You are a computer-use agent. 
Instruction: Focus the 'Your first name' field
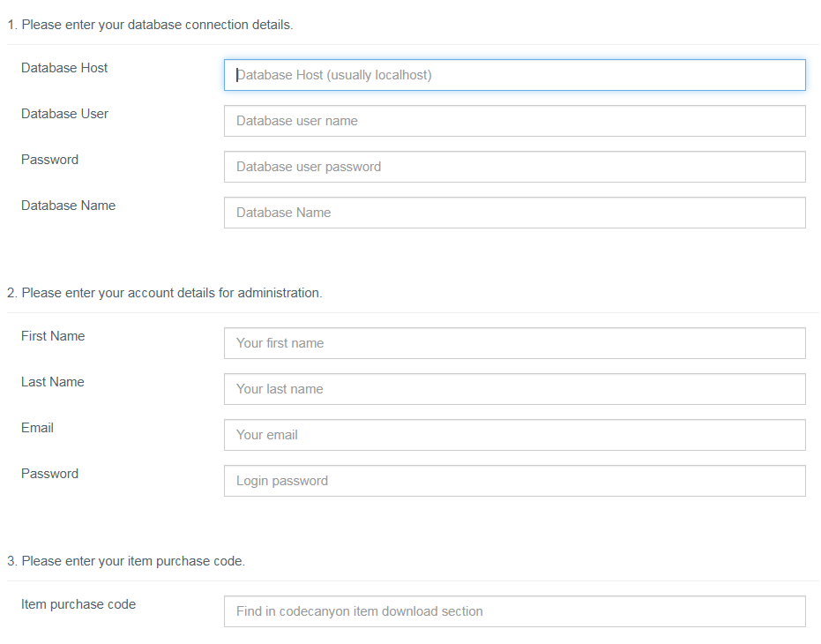(x=514, y=343)
